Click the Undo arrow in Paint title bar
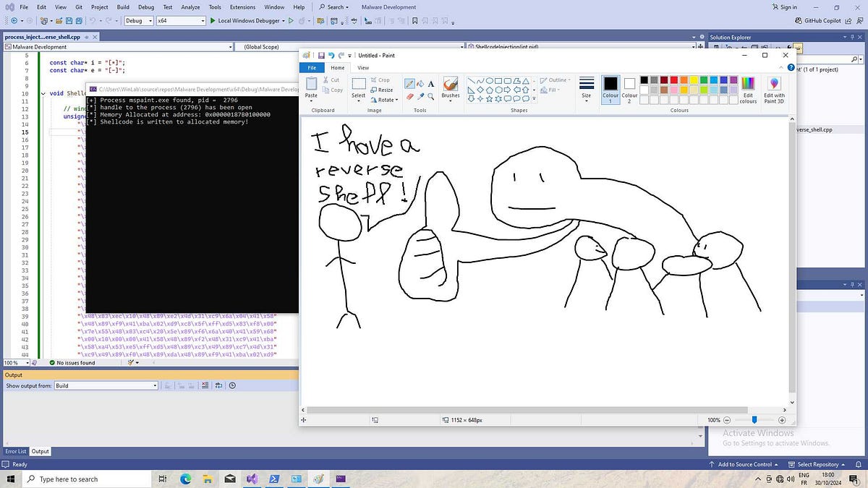This screenshot has height=488, width=868. pyautogui.click(x=331, y=55)
